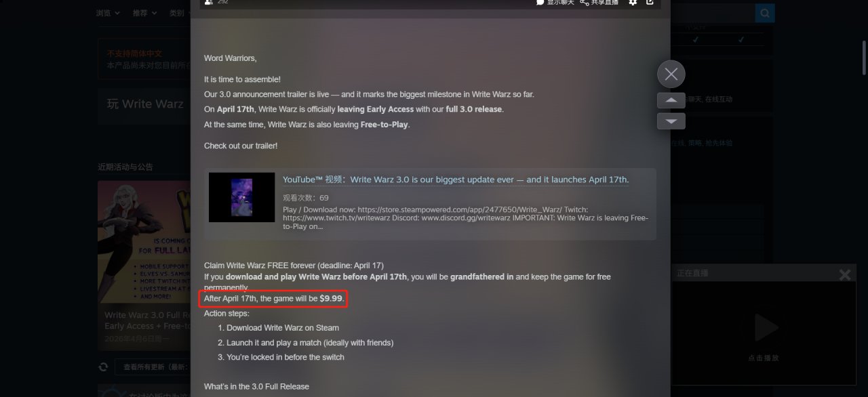This screenshot has height=397, width=868.
Task: Click the YouTube trailer thumbnail
Action: (241, 197)
